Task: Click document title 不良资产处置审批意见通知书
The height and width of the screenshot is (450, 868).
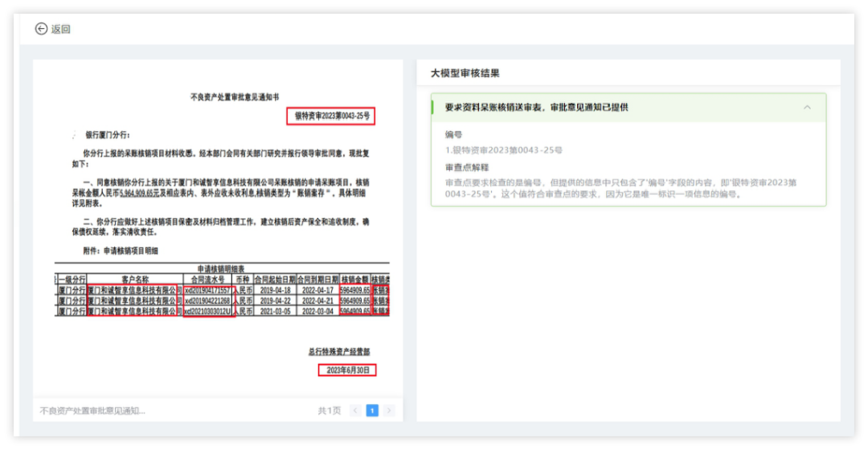Action: (x=235, y=96)
